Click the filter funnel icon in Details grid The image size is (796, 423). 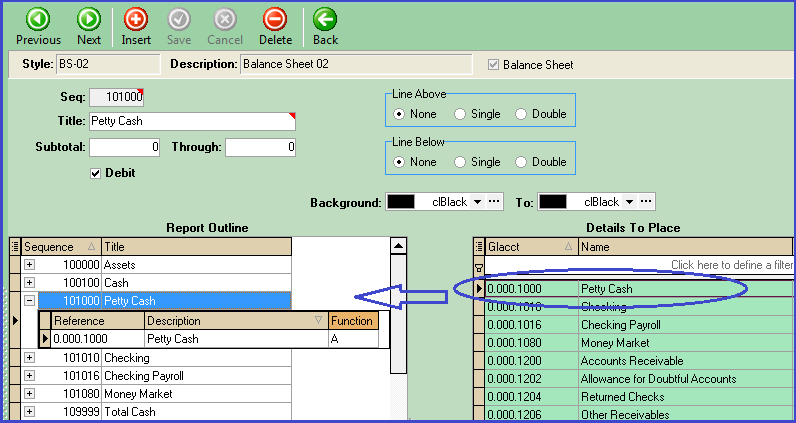click(x=479, y=266)
